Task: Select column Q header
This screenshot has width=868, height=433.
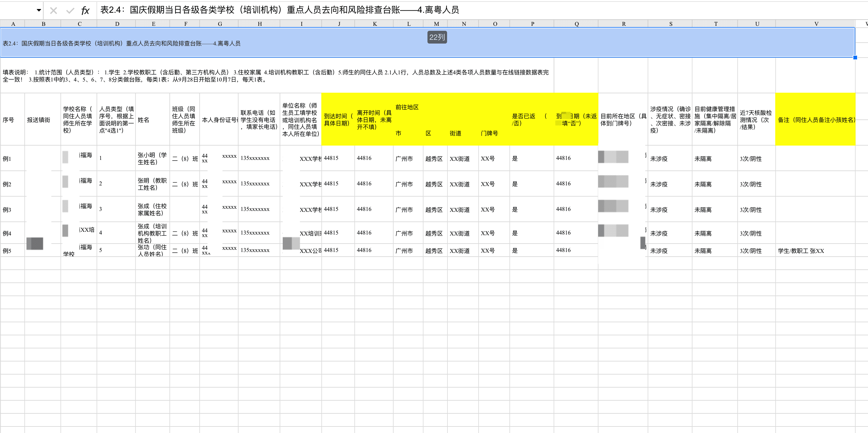Action: [576, 24]
